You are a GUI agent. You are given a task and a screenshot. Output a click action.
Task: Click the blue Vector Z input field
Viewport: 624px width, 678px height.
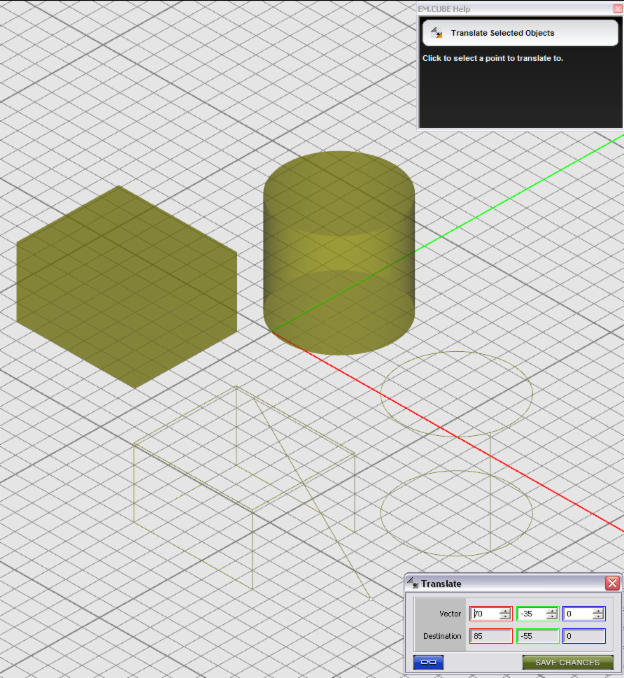pos(577,614)
